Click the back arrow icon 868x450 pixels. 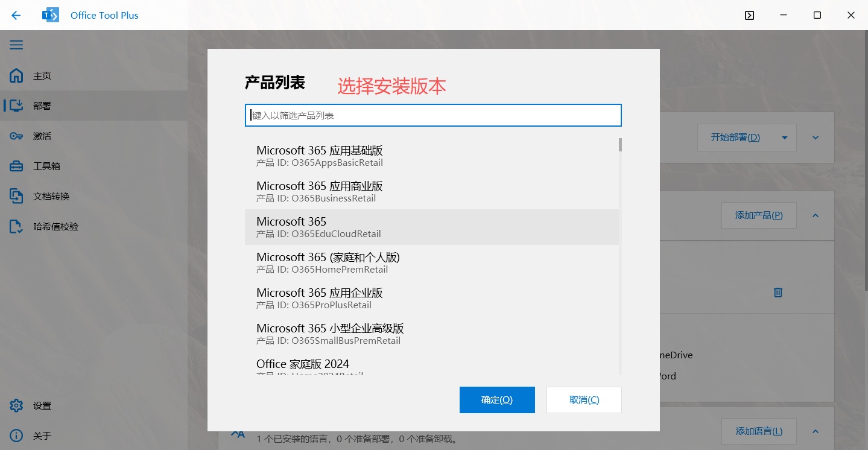(x=16, y=15)
